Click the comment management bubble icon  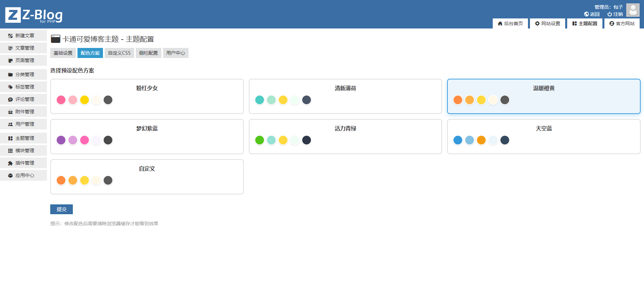tap(10, 100)
